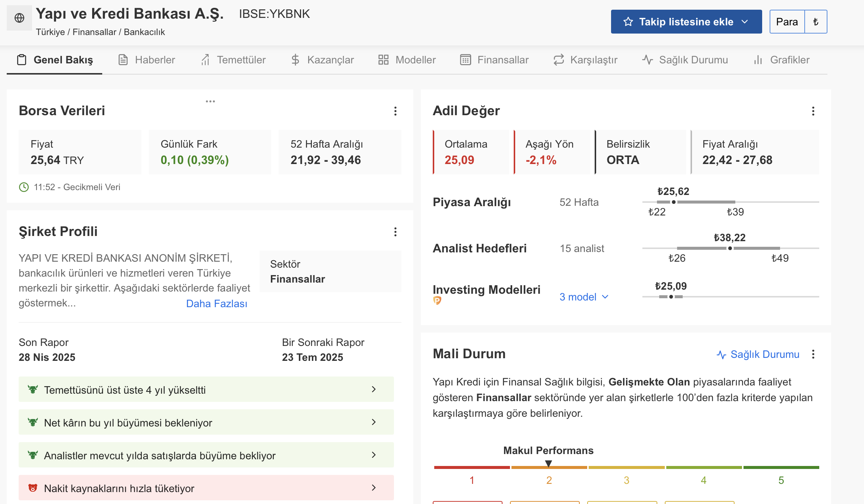The height and width of the screenshot is (504, 864).
Task: Open the Modeller tab
Action: coord(407,60)
